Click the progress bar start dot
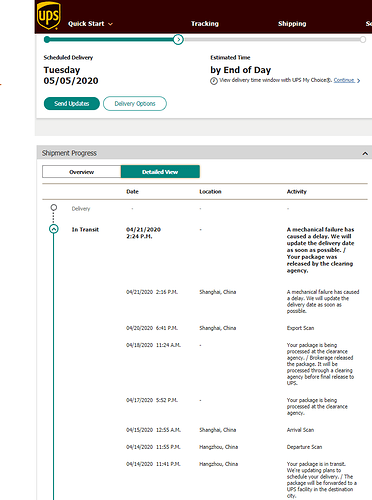The width and height of the screenshot is (372, 500). (47, 40)
